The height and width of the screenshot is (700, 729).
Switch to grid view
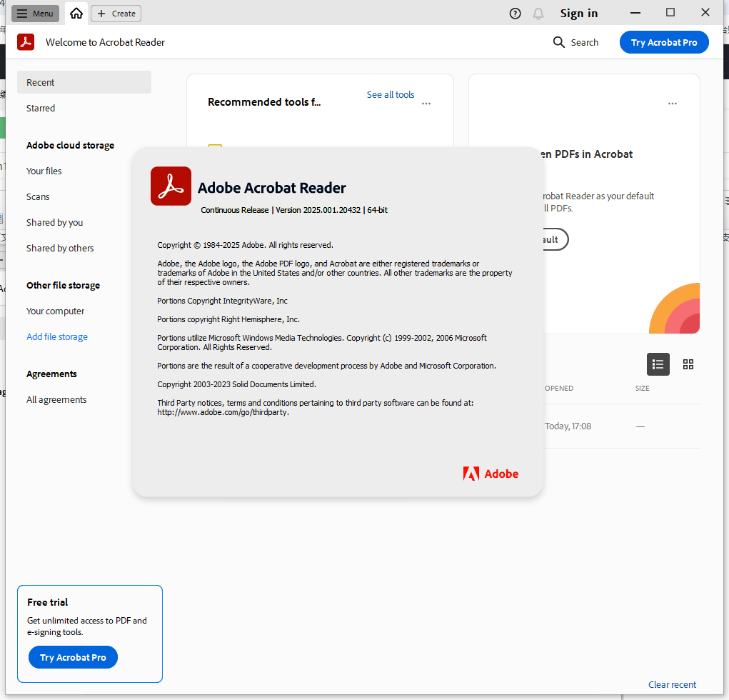[688, 364]
